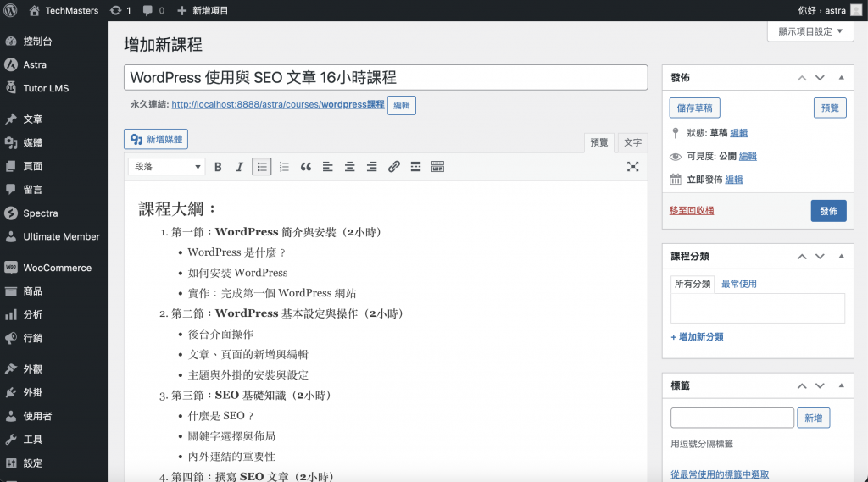The width and height of the screenshot is (868, 482).
Task: Edit the 立即發佈 schedule
Action: coord(734,180)
